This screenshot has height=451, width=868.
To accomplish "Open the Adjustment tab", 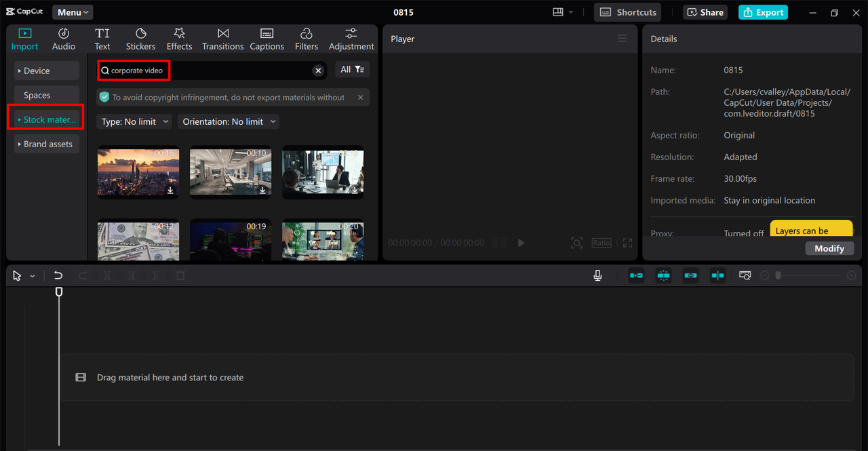I will click(x=351, y=39).
